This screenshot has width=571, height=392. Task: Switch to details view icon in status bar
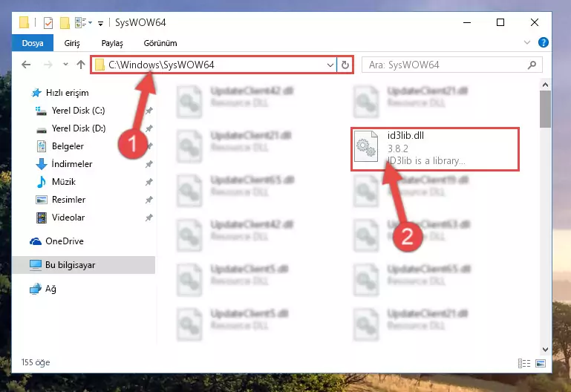point(524,363)
